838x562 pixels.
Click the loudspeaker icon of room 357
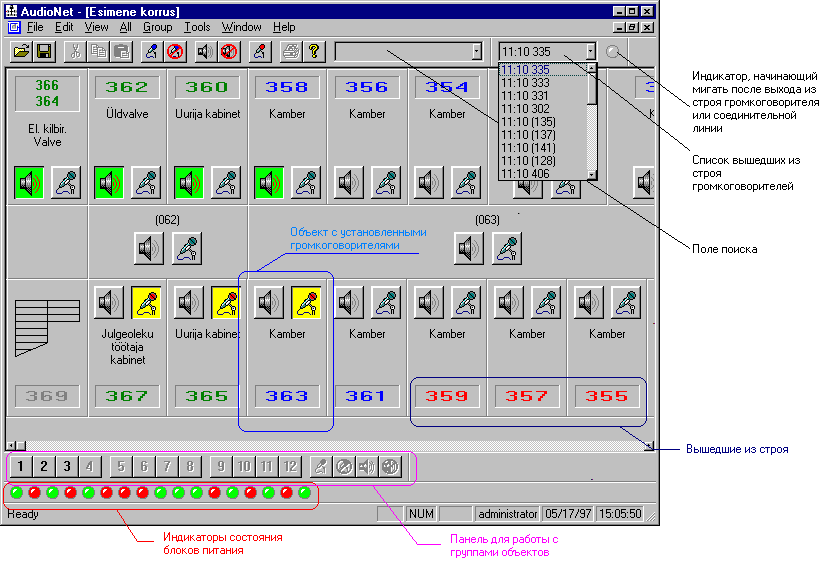[509, 303]
